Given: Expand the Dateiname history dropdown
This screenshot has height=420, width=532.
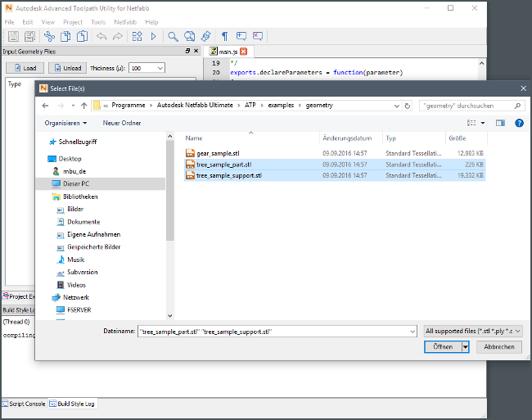Looking at the screenshot, I should 413,332.
